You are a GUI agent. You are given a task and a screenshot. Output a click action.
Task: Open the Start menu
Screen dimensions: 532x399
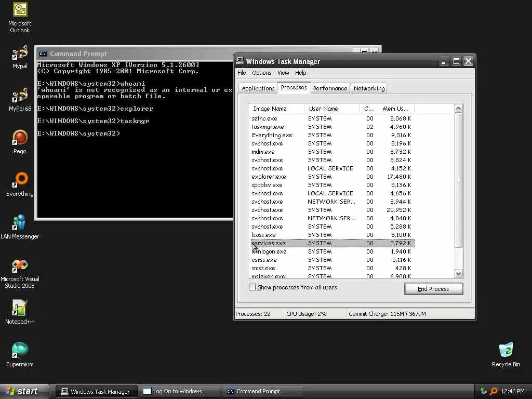tap(24, 391)
